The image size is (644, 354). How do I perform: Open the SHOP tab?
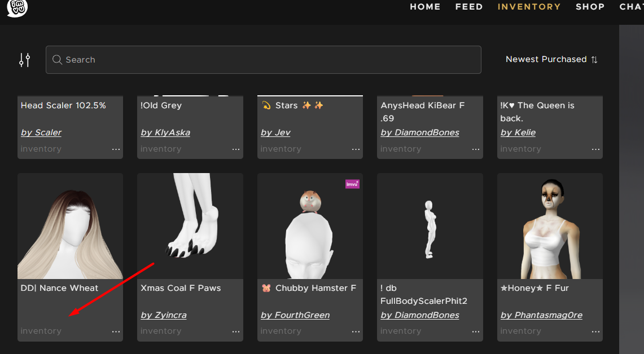point(590,7)
